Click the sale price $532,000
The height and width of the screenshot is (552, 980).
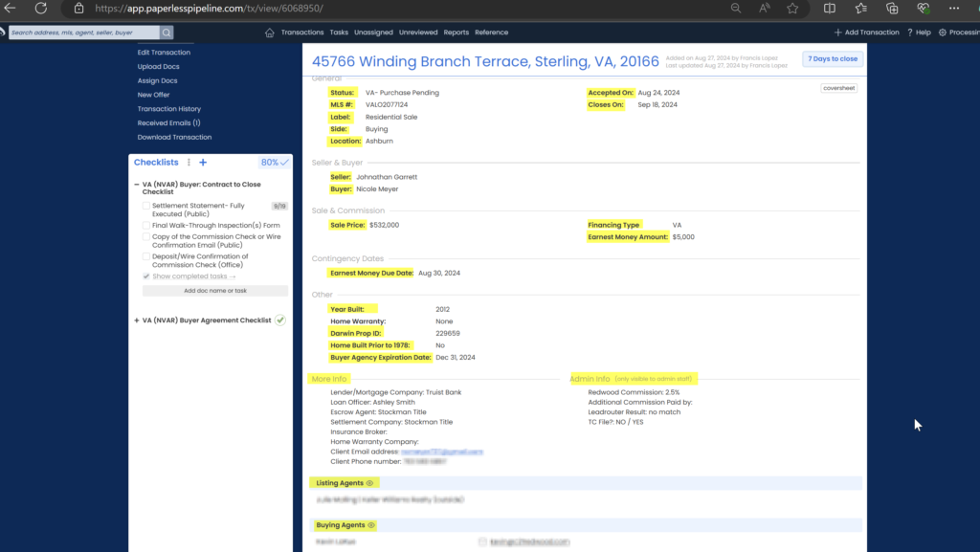coord(384,225)
